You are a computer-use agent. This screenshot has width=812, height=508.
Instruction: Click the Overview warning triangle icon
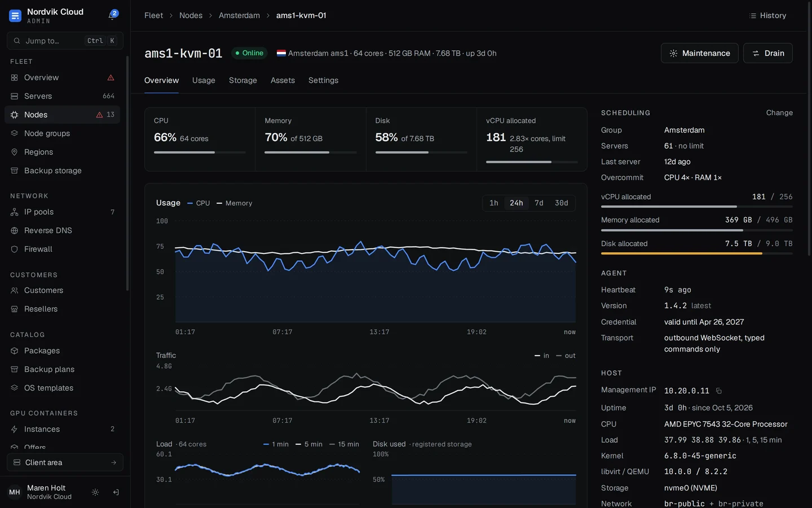111,77
